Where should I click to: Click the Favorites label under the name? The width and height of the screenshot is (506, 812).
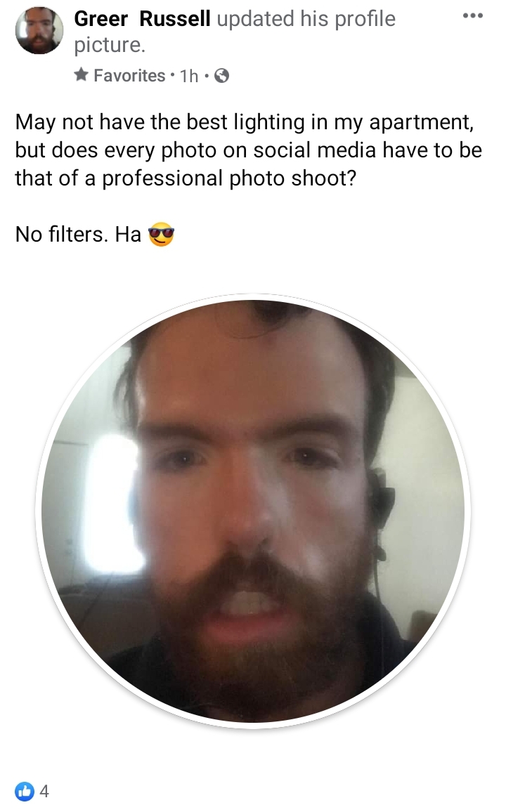tap(129, 76)
